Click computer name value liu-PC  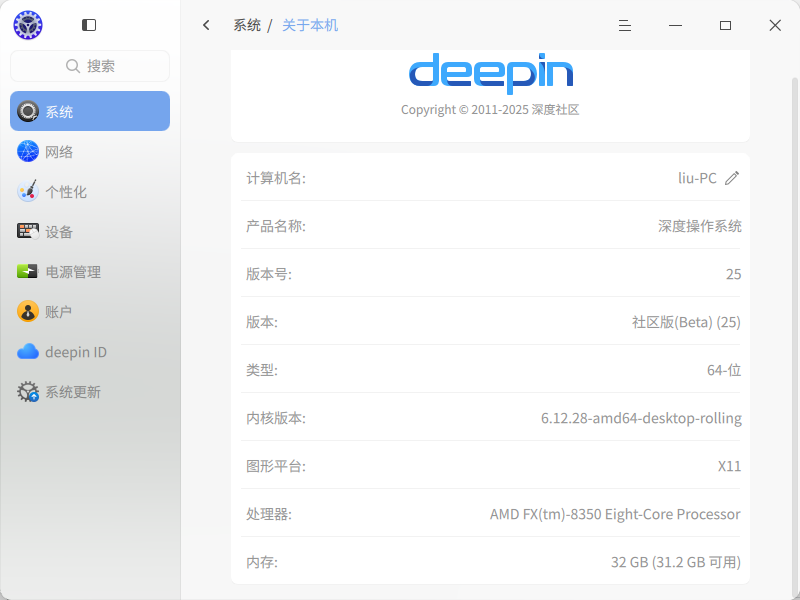tap(697, 178)
